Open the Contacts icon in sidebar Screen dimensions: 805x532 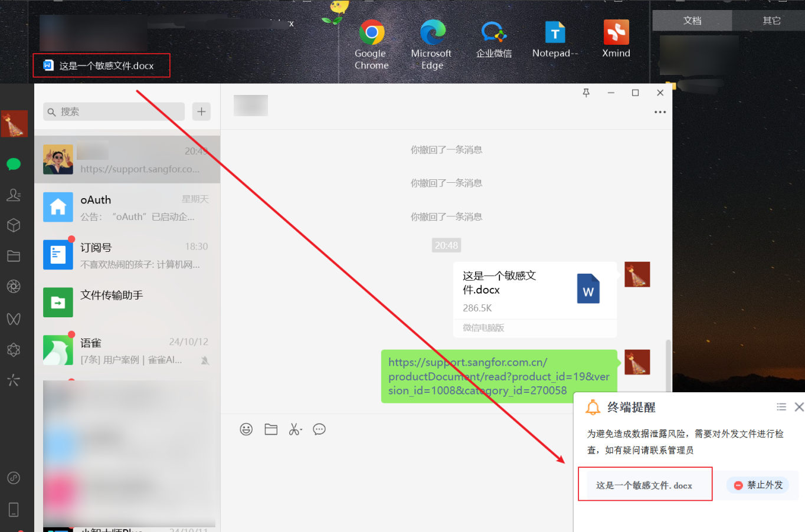click(x=14, y=195)
